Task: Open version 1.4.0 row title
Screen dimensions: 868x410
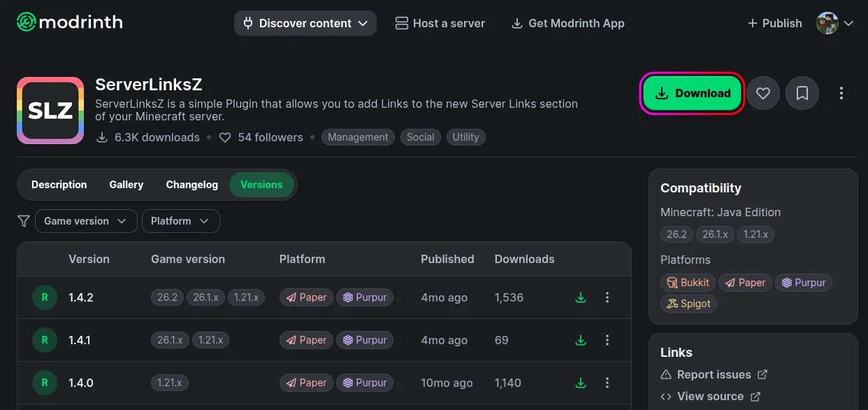Action: pos(81,383)
